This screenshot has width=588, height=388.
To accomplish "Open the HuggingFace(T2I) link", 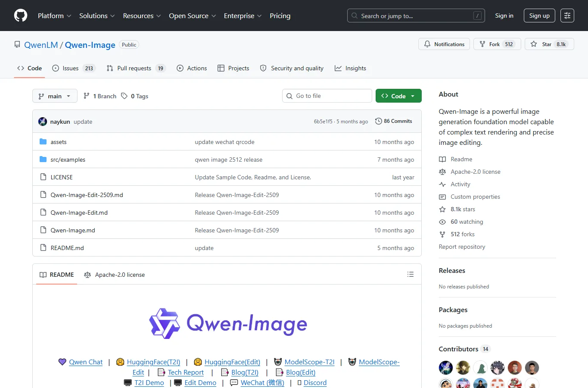I will coord(153,362).
